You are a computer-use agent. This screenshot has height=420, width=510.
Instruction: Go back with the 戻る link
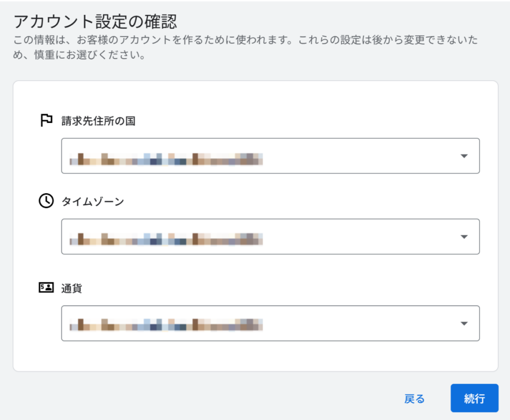coord(414,399)
